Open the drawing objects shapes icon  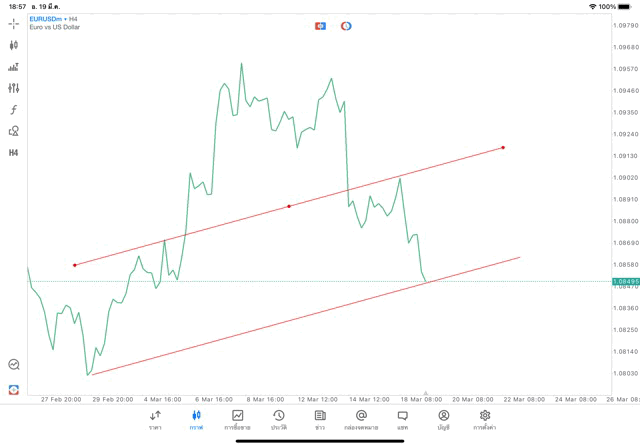[x=14, y=131]
